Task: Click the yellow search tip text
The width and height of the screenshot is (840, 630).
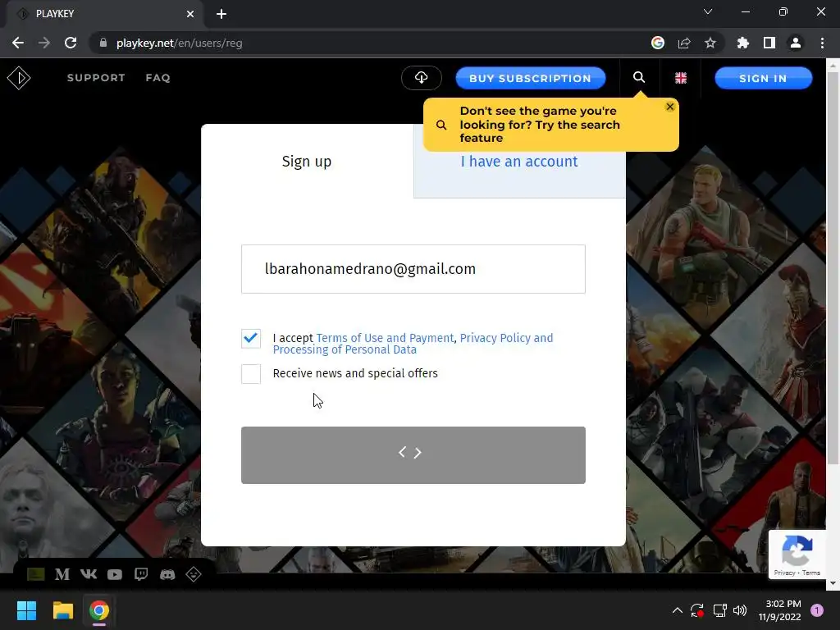Action: 540,125
